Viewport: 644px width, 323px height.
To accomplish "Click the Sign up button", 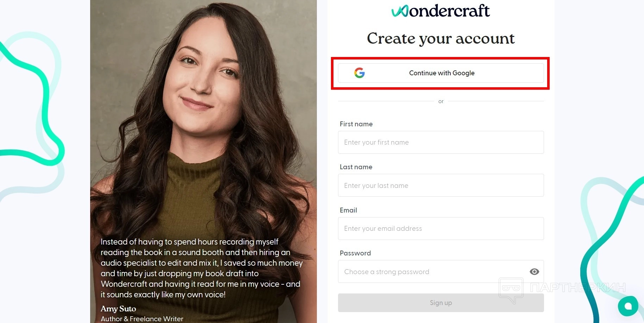I will point(441,303).
